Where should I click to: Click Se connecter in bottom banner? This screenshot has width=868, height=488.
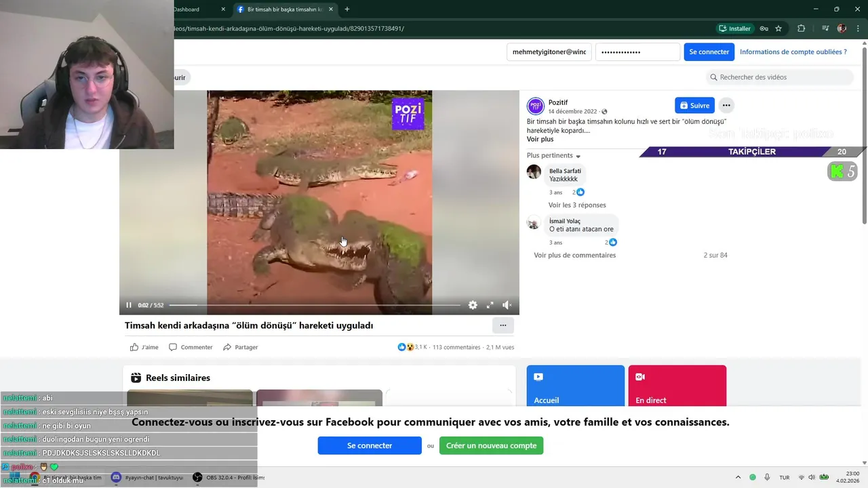pyautogui.click(x=370, y=445)
